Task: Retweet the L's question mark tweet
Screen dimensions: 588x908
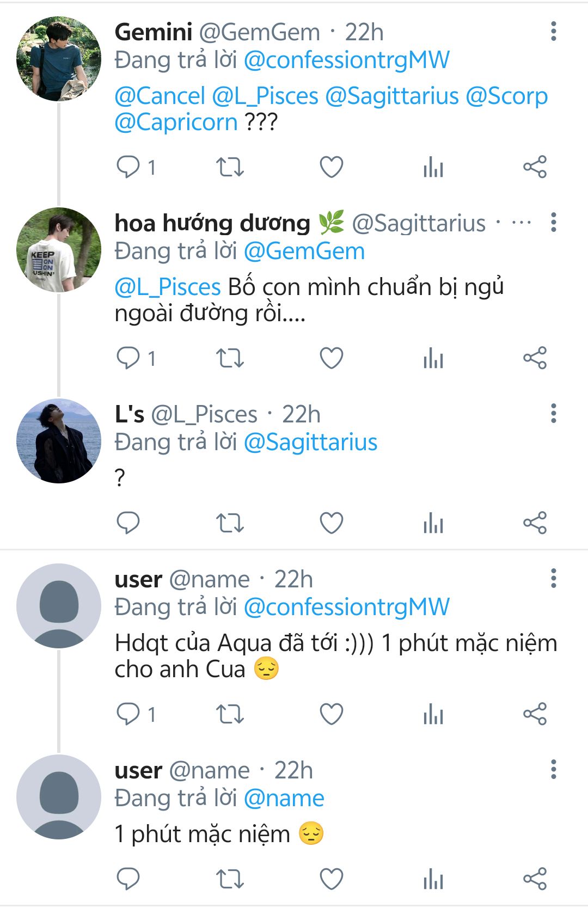Action: click(x=230, y=523)
